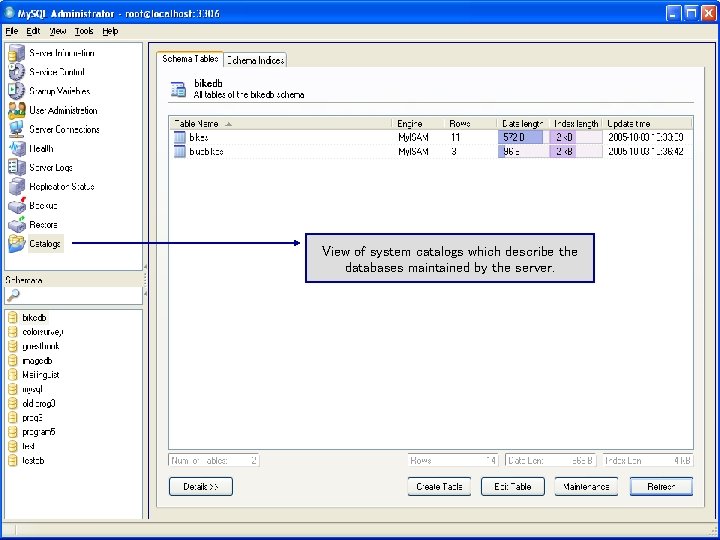Viewport: 720px width, 540px height.
Task: Open Restore section icon
Action: click(17, 225)
